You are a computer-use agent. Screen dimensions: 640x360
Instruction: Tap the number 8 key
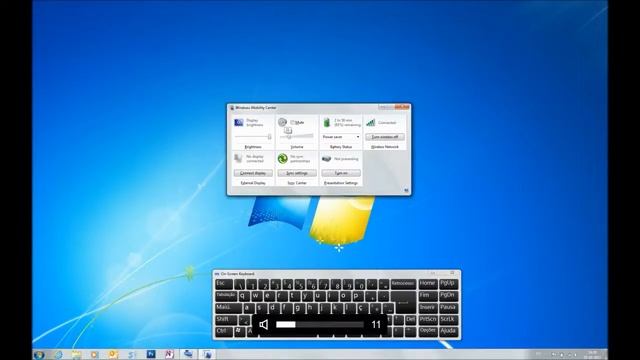337,284
